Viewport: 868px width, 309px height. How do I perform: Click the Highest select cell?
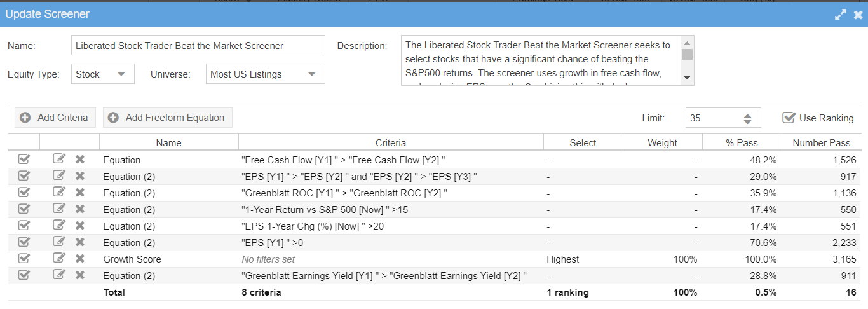(x=563, y=259)
